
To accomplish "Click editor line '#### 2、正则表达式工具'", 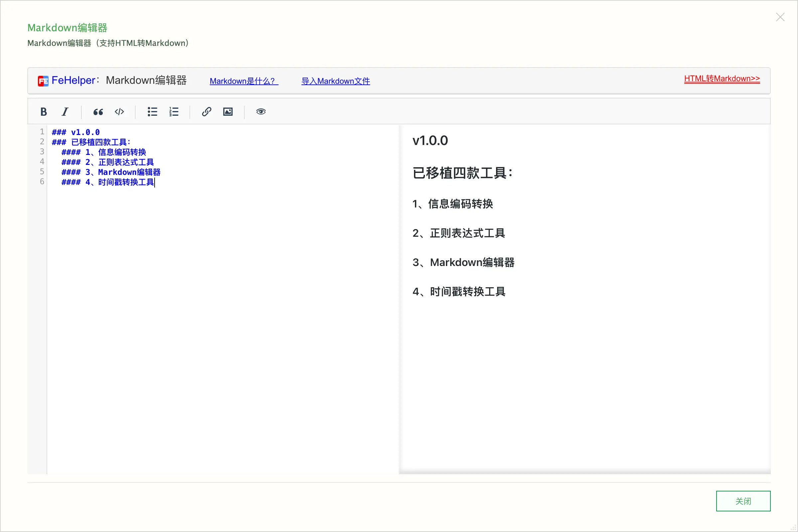I will [107, 162].
